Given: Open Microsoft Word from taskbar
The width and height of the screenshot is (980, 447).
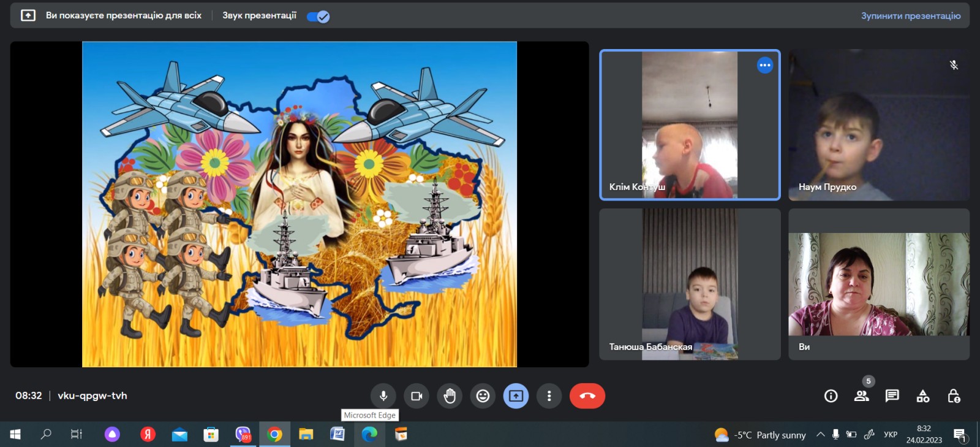Looking at the screenshot, I should [x=337, y=434].
